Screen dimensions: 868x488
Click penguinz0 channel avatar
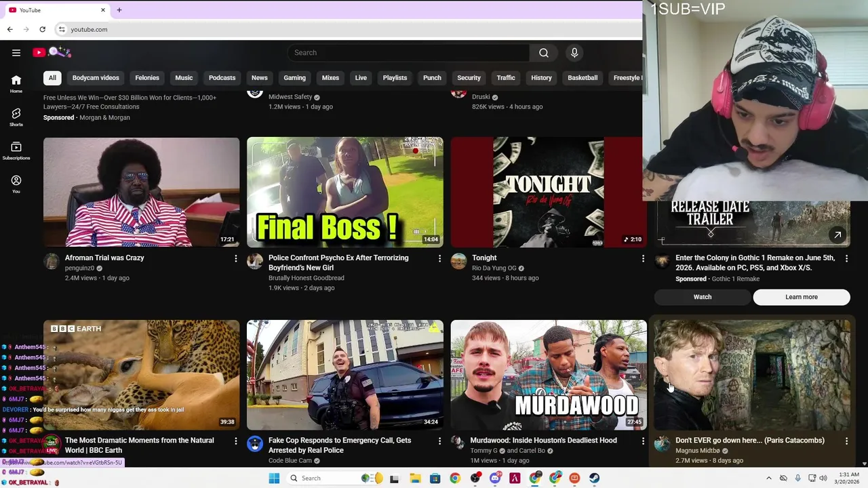(52, 261)
